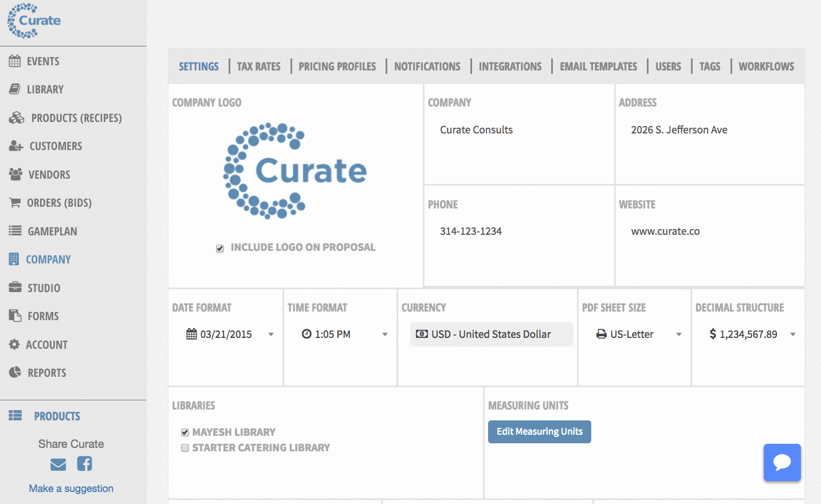Edit the website www.curate.co field

pos(666,231)
